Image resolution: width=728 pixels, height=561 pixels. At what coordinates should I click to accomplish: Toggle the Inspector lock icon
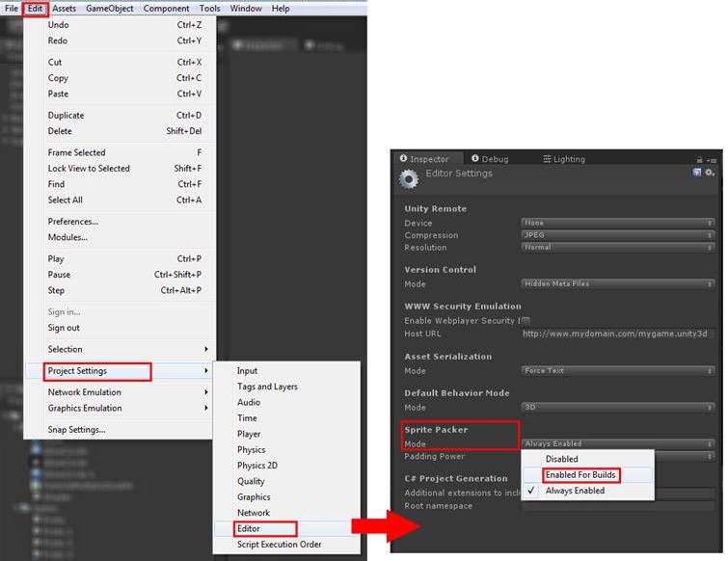pyautogui.click(x=699, y=160)
